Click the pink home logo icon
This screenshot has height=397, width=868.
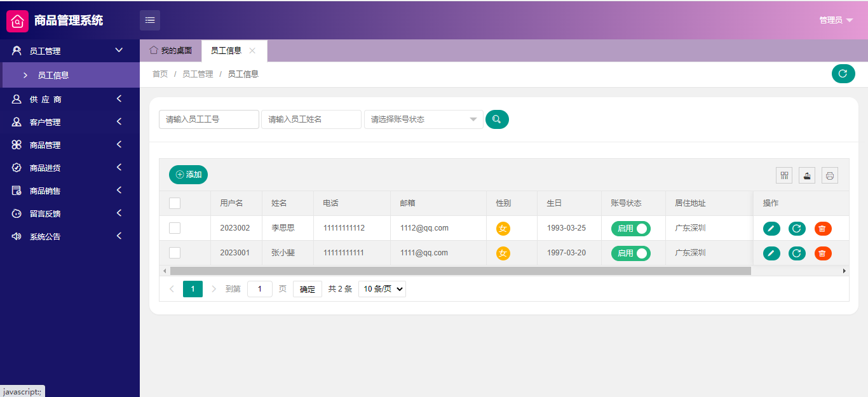pyautogui.click(x=18, y=21)
